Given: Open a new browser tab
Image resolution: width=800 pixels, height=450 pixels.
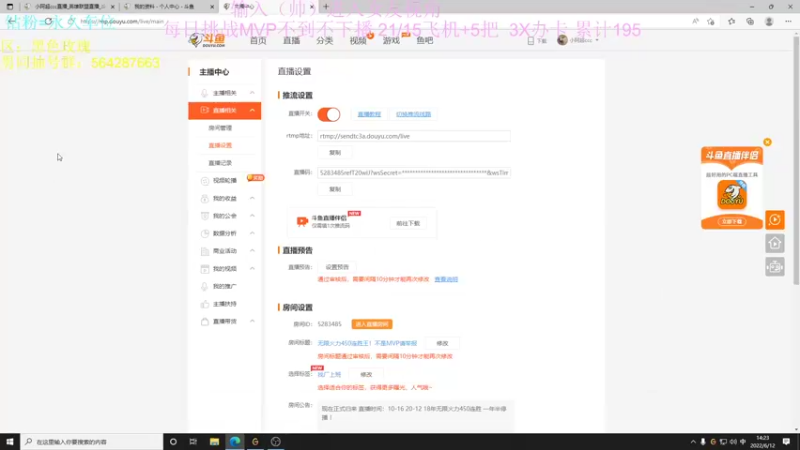Looking at the screenshot, I should click(x=326, y=7).
